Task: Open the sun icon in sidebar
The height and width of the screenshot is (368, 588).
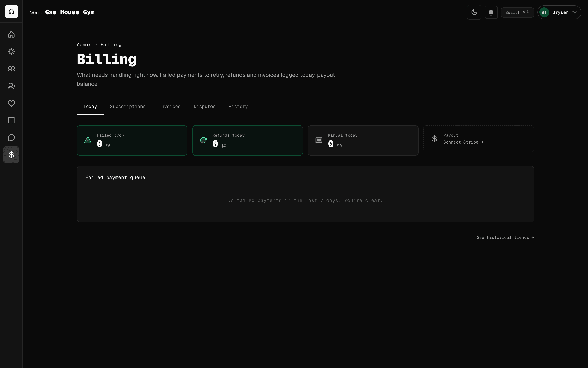Action: (11, 52)
